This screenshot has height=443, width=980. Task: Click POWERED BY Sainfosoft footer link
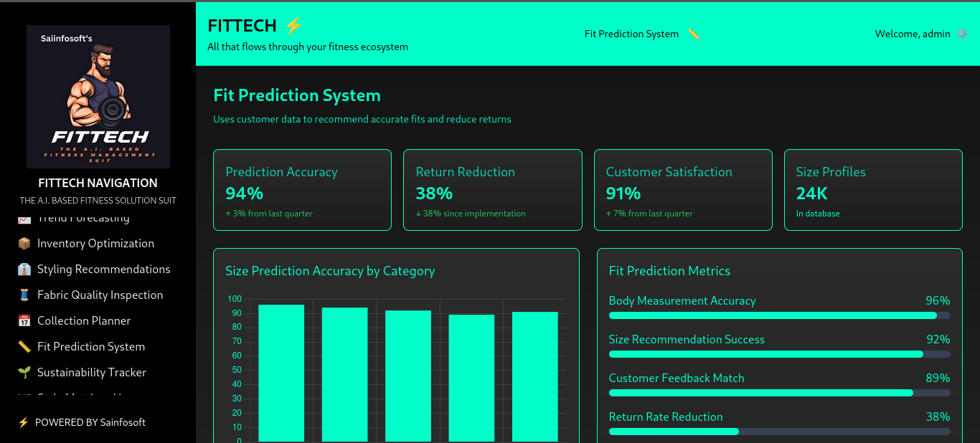coord(90,422)
